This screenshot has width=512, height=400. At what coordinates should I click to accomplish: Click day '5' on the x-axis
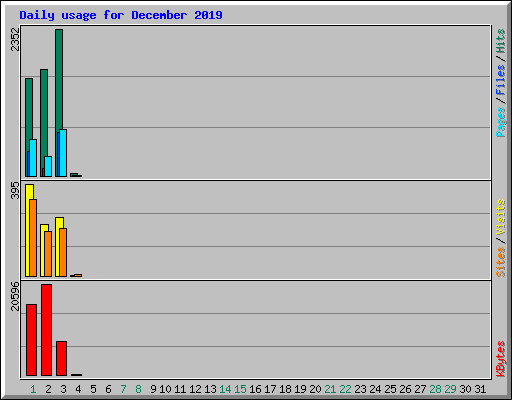tap(93, 389)
